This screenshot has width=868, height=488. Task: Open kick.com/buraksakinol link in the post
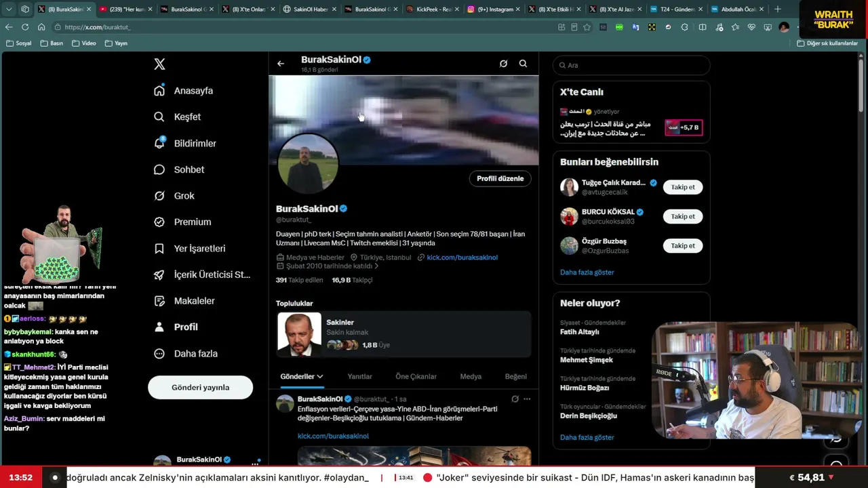tap(333, 436)
